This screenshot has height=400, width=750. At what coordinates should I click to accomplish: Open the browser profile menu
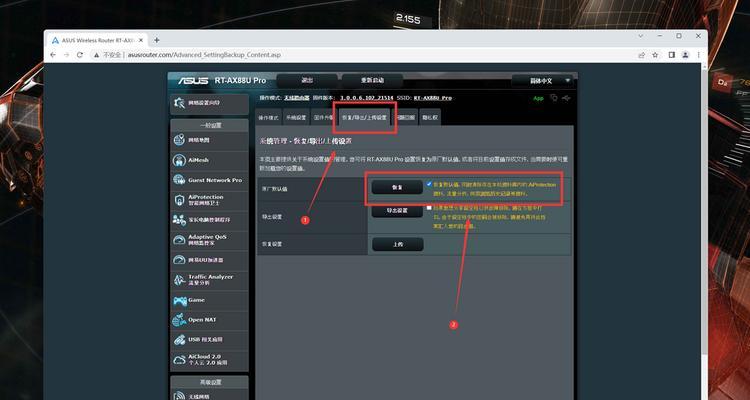[x=685, y=55]
